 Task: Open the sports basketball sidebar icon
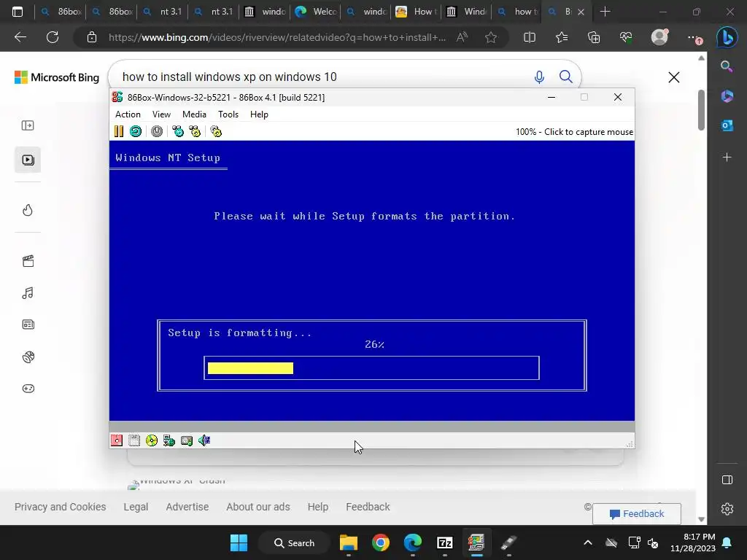pyautogui.click(x=28, y=357)
